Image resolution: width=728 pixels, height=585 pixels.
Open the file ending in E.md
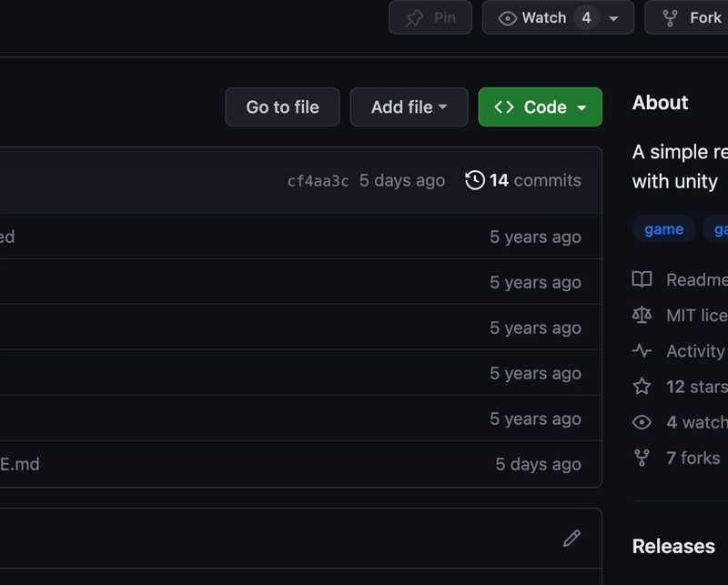tap(20, 464)
